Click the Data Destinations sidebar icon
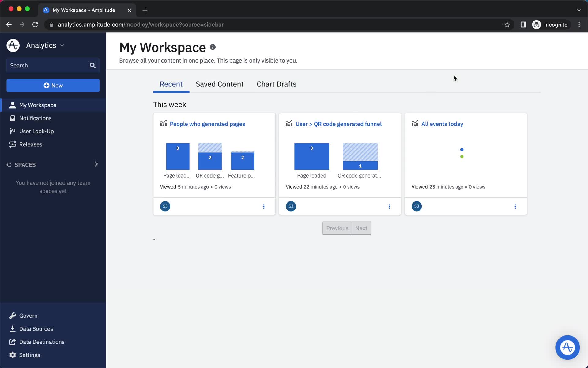 point(12,341)
